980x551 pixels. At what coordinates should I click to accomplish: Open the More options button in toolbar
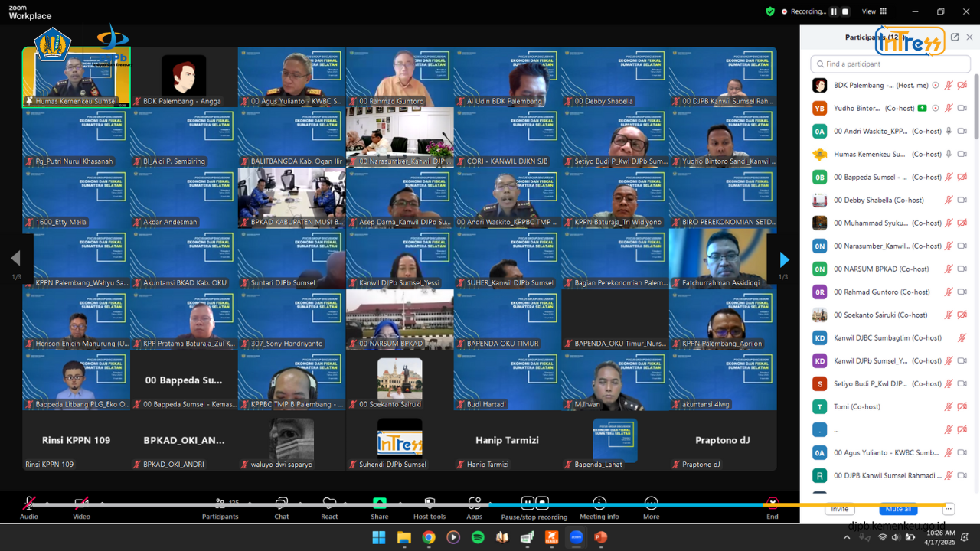pyautogui.click(x=651, y=507)
